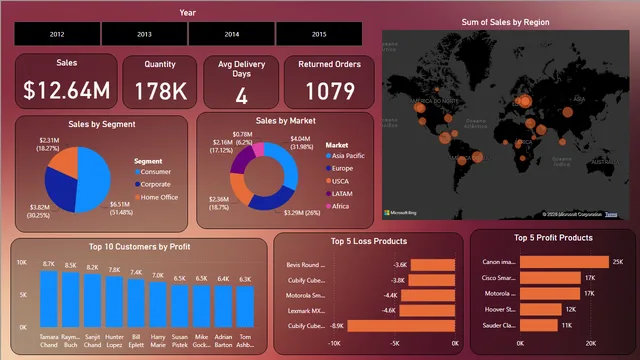Click the Corporate legend color marker
This screenshot has width=640, height=360.
tap(138, 184)
